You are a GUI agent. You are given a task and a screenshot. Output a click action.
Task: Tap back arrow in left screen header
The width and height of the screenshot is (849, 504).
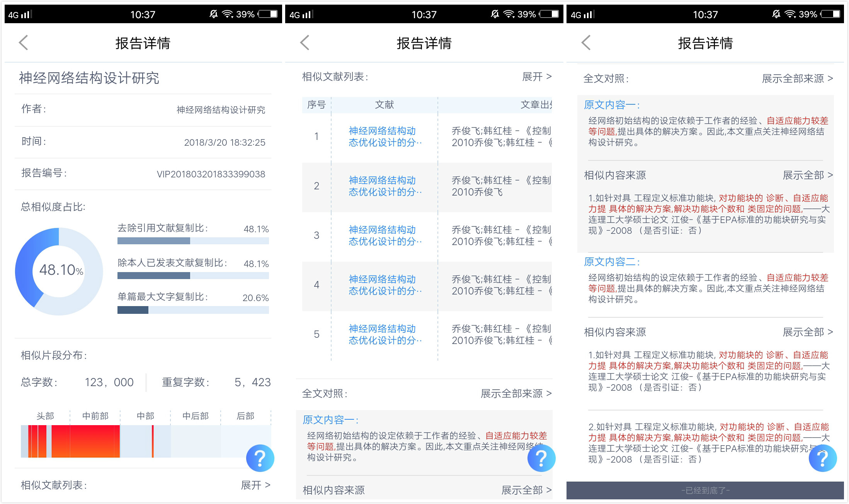[x=24, y=43]
